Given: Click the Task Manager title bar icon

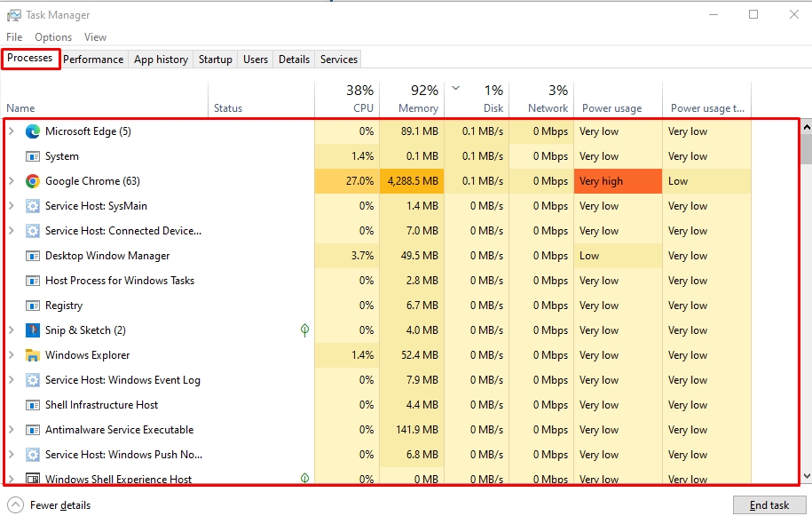Looking at the screenshot, I should (14, 16).
